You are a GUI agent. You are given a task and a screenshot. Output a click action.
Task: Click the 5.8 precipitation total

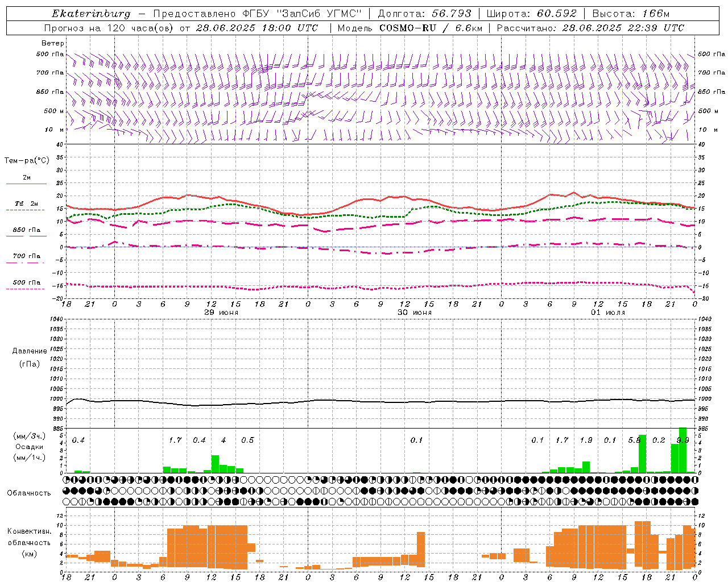pyautogui.click(x=634, y=440)
